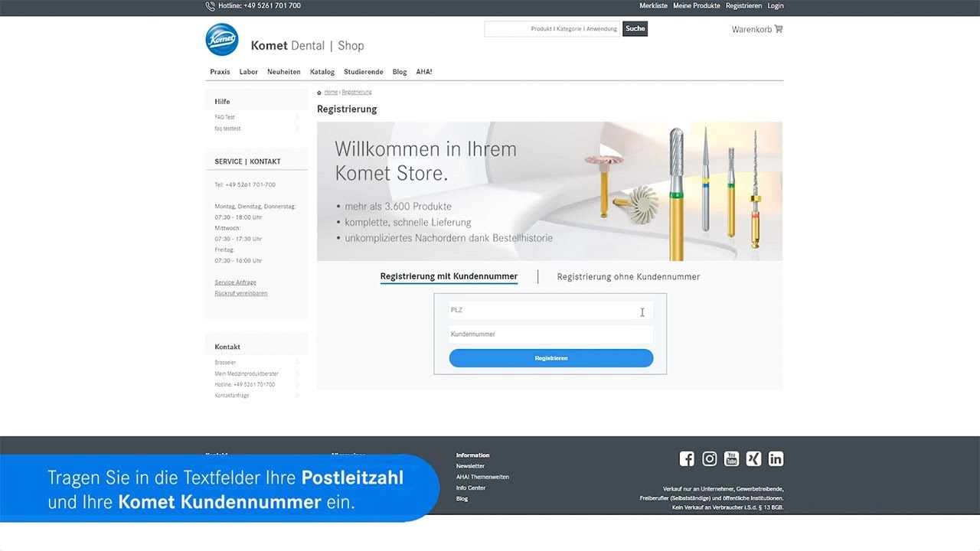
Task: Click Hotline: +49 5261 701700 sidebar entry
Action: (245, 384)
